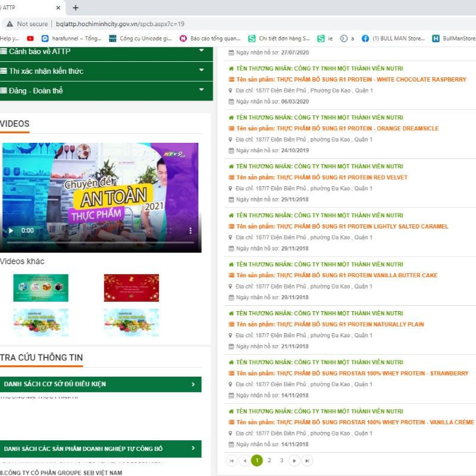Open the 'ie' bookmark
Image resolution: width=476 pixels, height=476 pixels.
(x=325, y=38)
